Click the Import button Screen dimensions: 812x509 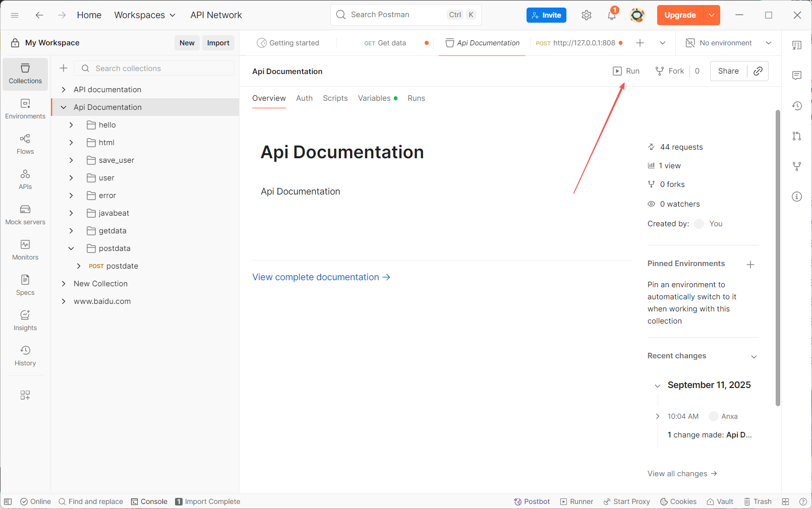coord(218,43)
